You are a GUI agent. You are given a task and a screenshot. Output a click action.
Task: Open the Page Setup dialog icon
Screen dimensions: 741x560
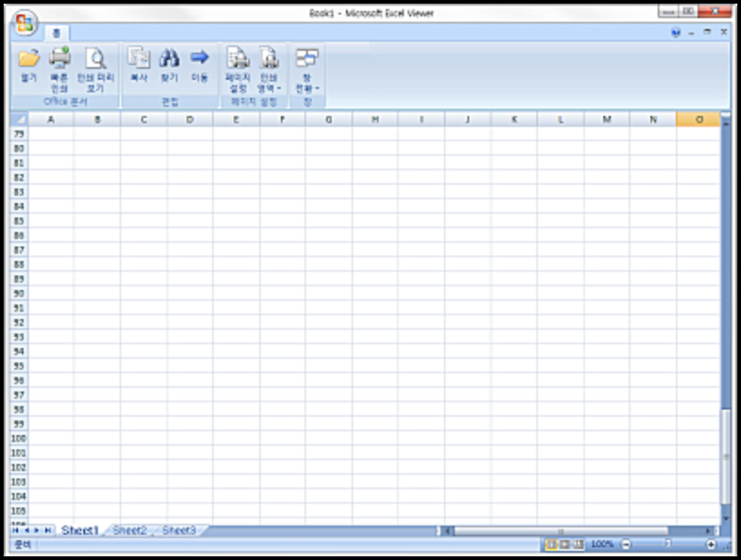click(237, 59)
